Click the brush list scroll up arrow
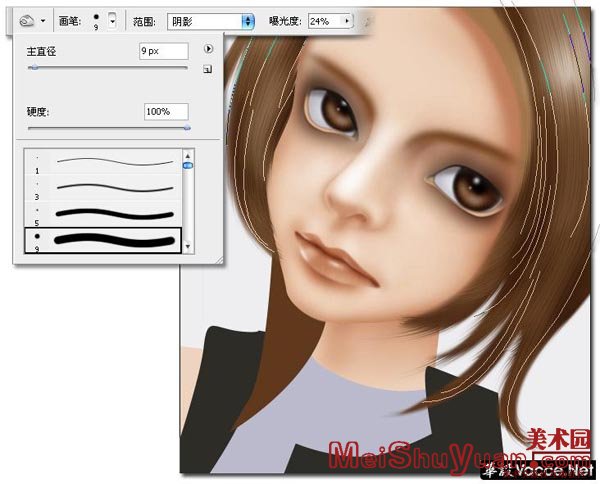Screen dimensions: 600x484 pyautogui.click(x=188, y=156)
